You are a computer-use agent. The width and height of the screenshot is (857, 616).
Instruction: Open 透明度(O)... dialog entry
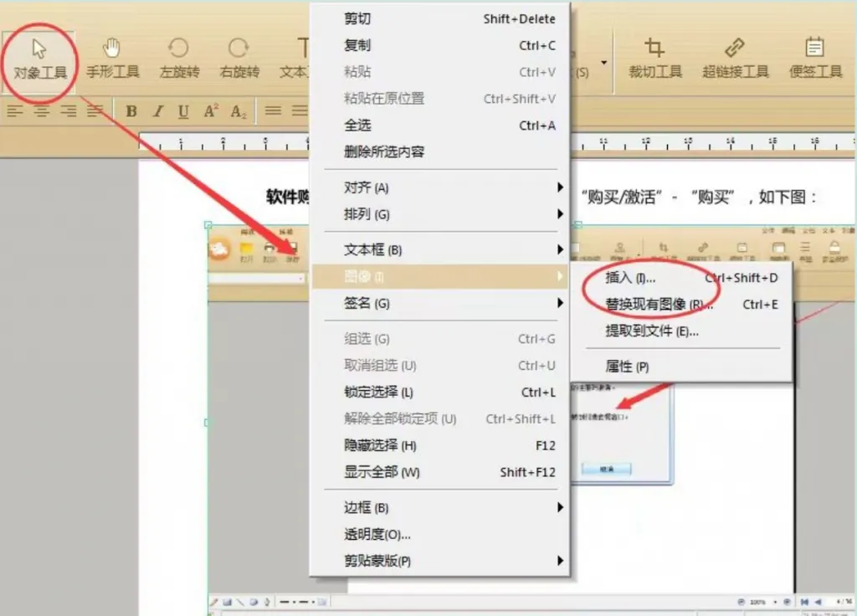click(x=440, y=534)
